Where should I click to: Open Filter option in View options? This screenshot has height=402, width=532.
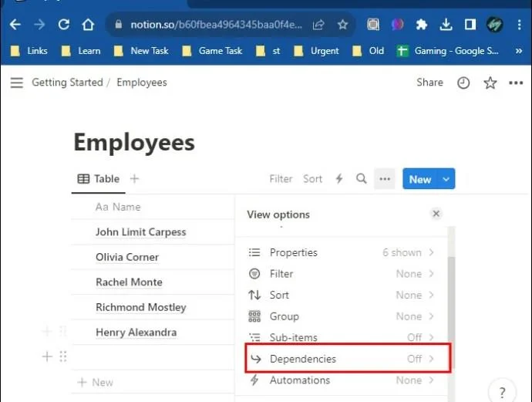(x=342, y=274)
